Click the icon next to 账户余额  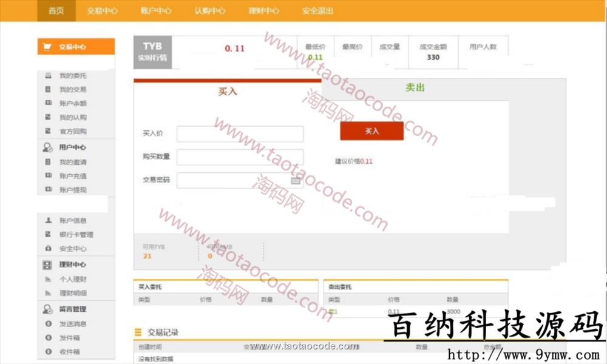[x=48, y=104]
